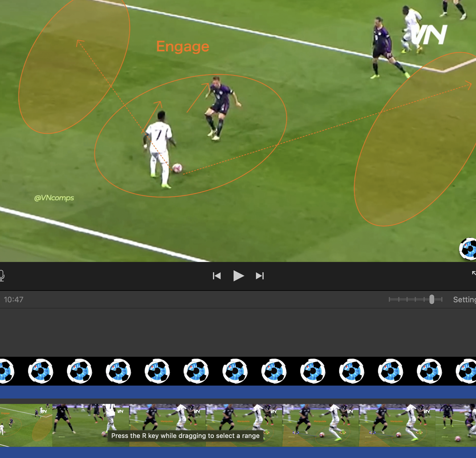Screen dimensions: 476x458
Task: Select the first Engage clip in the timeline
Action: (x=26, y=425)
